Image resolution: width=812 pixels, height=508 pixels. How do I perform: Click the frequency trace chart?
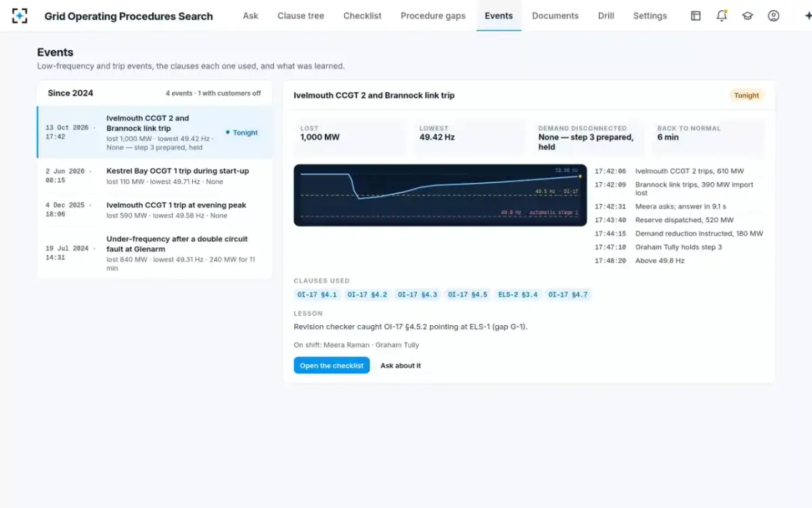coord(440,195)
